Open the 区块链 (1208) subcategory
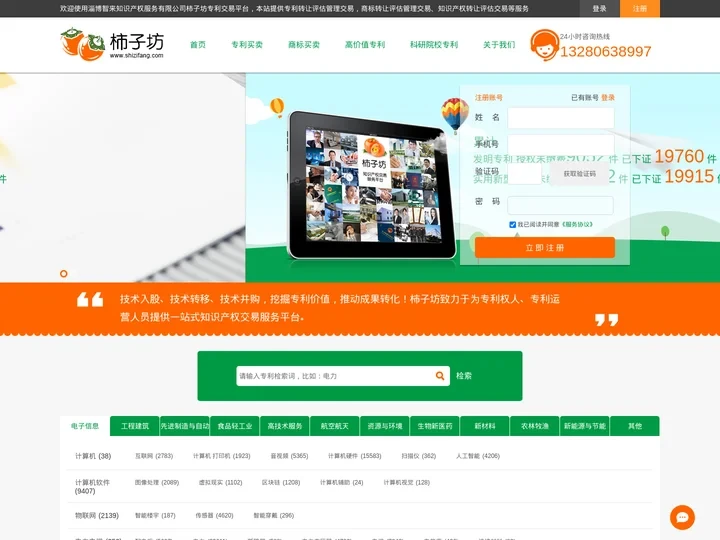This screenshot has width=720, height=540. pyautogui.click(x=281, y=483)
